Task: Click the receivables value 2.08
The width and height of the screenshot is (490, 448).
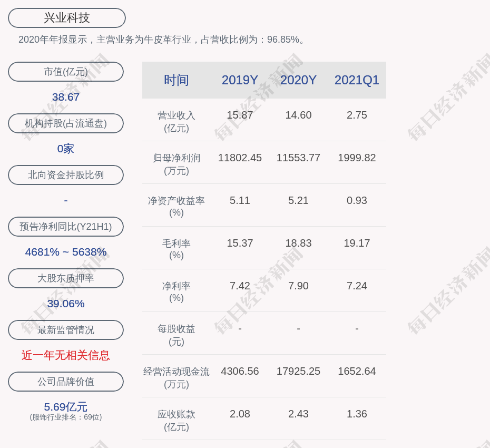Action: 240,414
